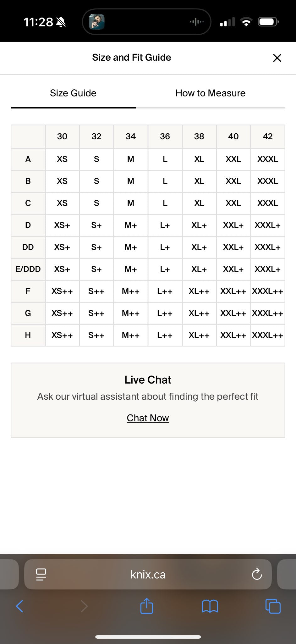Close the Size and Fit Guide
Viewport: 296px width, 644px height.
(x=277, y=58)
